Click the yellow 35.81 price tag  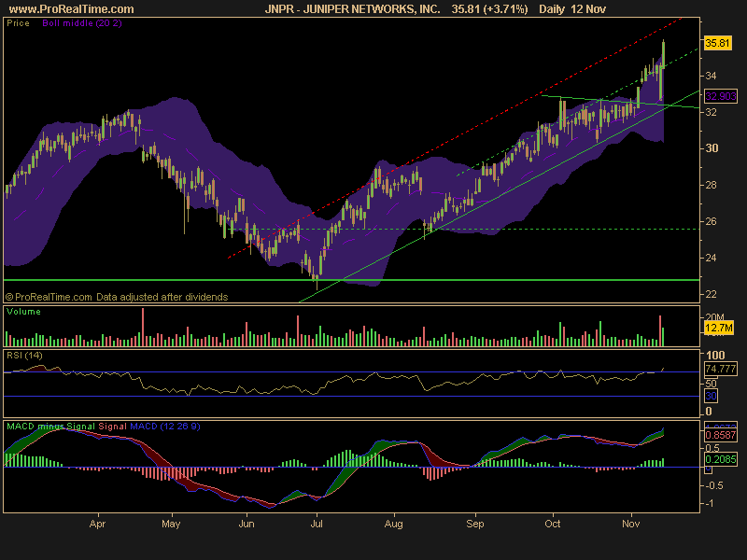pos(717,43)
